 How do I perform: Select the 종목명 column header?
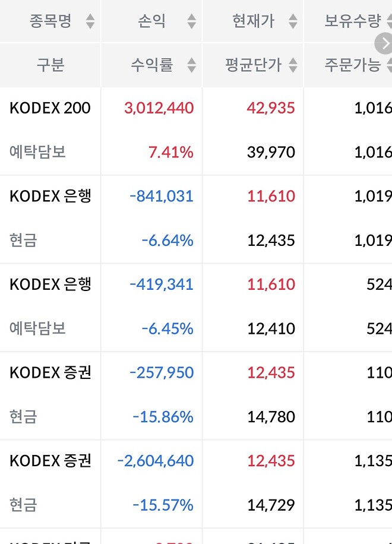point(50,20)
